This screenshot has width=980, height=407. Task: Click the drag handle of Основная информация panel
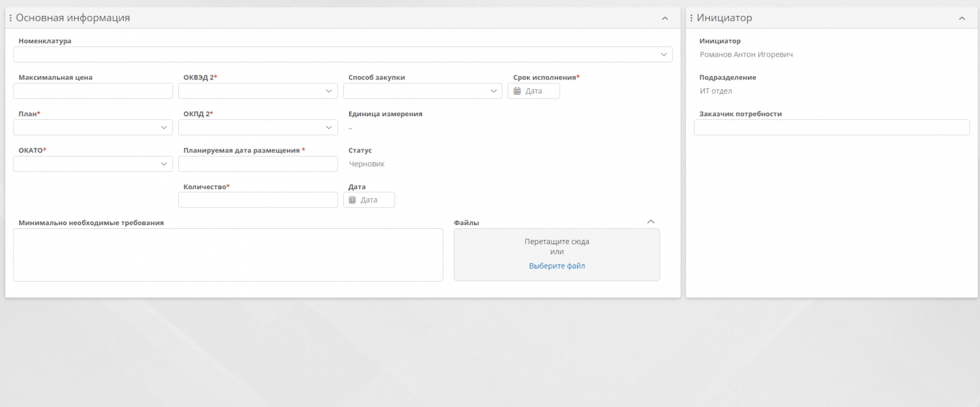[x=10, y=18]
